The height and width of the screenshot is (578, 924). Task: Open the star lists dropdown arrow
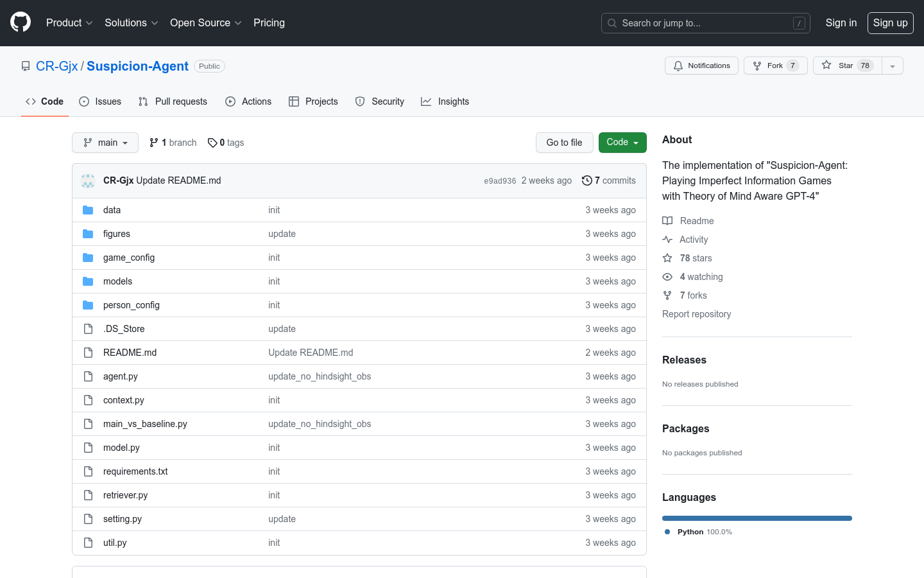click(893, 66)
